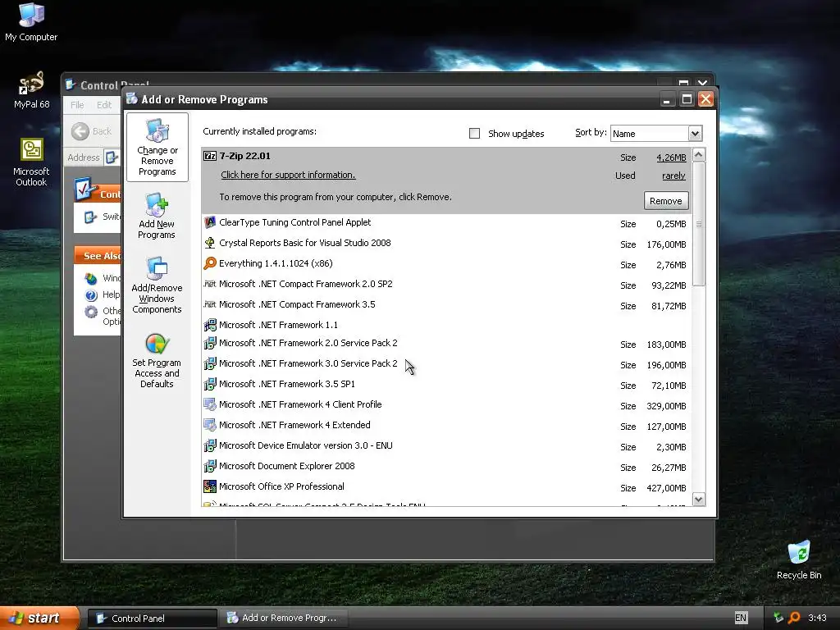The image size is (840, 630).
Task: Select the MyPal 68 desktop shortcut
Action: (x=31, y=89)
